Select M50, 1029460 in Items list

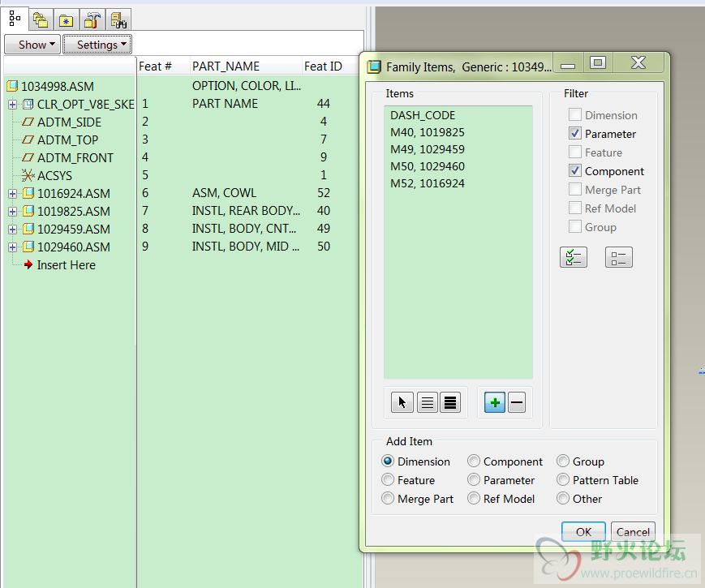pos(427,167)
